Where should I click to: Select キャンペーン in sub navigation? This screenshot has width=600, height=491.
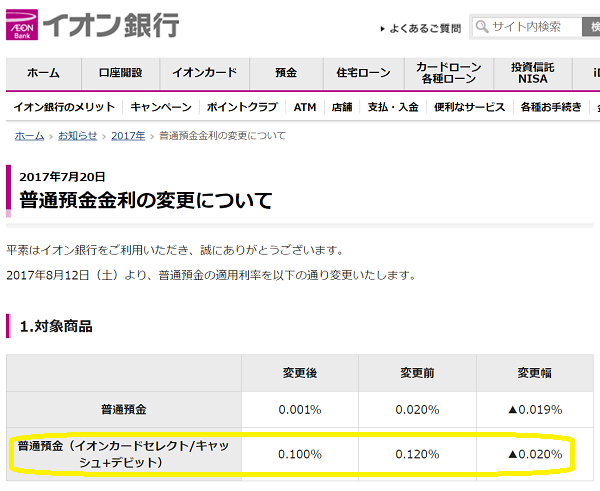click(161, 107)
